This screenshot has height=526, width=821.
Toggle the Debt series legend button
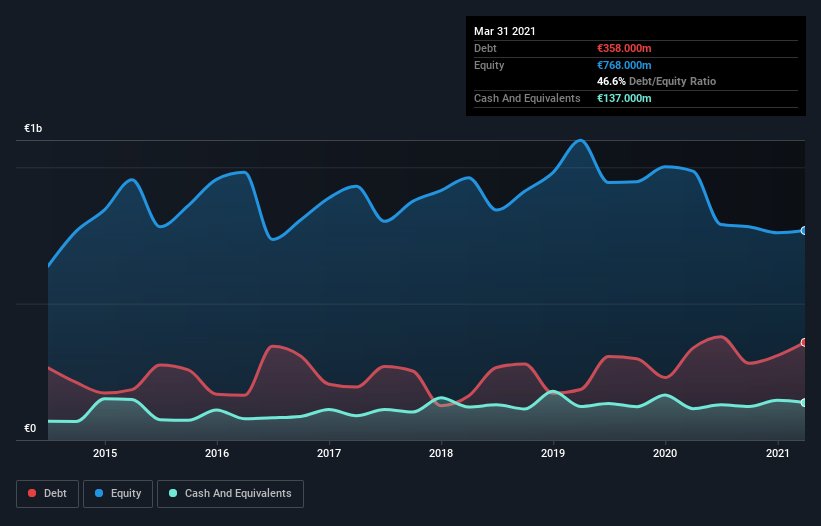pyautogui.click(x=48, y=494)
